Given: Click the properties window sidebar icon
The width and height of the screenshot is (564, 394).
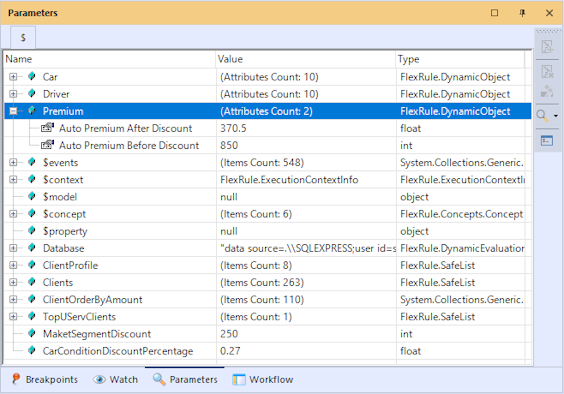Looking at the screenshot, I should pos(547,140).
